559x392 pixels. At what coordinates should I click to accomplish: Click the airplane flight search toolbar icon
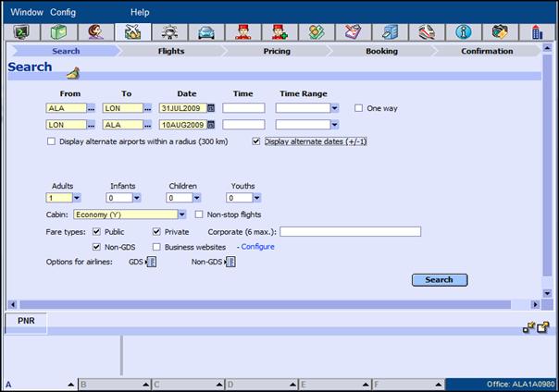(x=132, y=32)
